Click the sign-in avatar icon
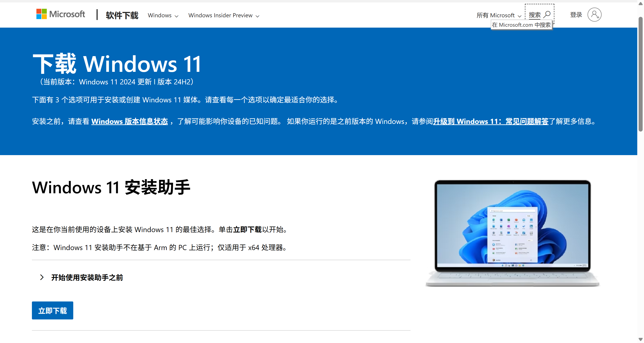Screen dimensions: 644x343 594,15
